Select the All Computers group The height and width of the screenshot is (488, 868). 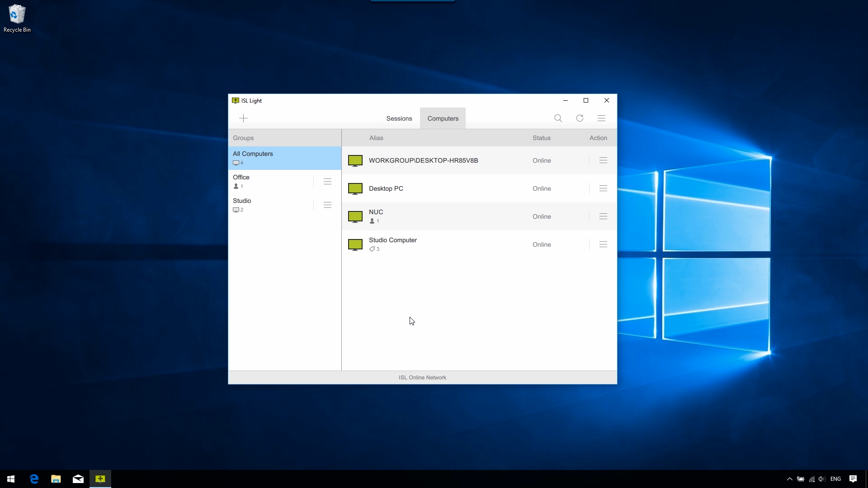pyautogui.click(x=285, y=158)
